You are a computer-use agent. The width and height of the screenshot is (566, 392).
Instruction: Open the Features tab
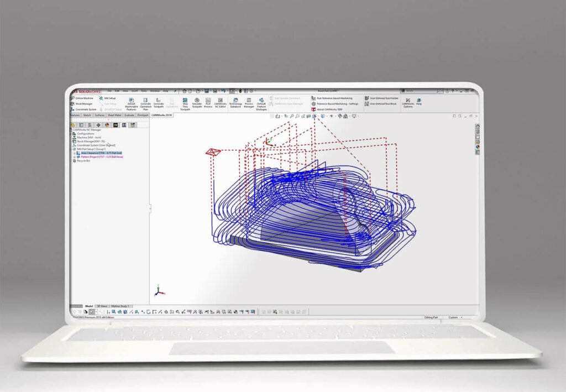75,115
